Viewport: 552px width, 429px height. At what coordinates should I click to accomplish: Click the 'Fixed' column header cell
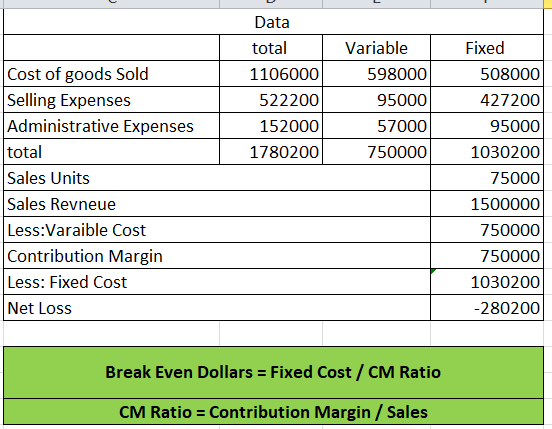487,48
